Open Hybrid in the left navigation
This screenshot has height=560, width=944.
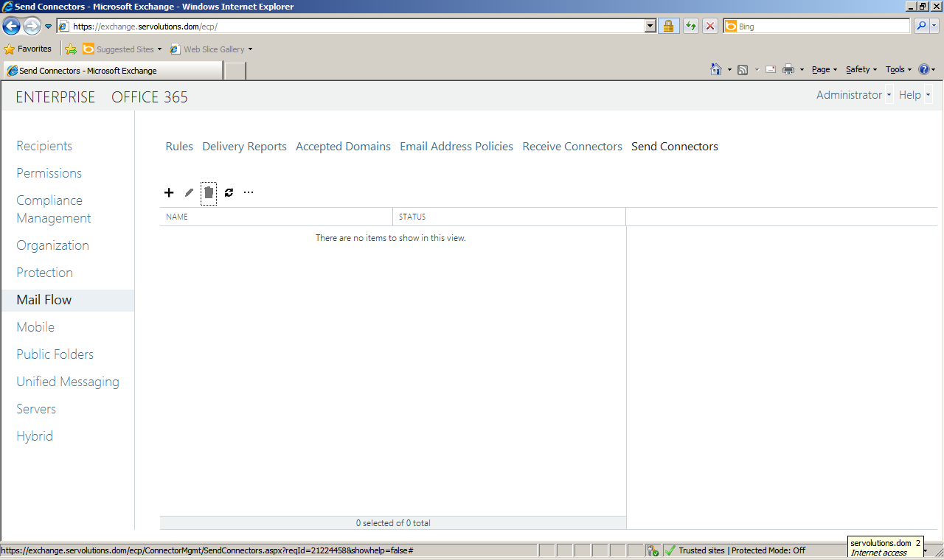tap(35, 436)
